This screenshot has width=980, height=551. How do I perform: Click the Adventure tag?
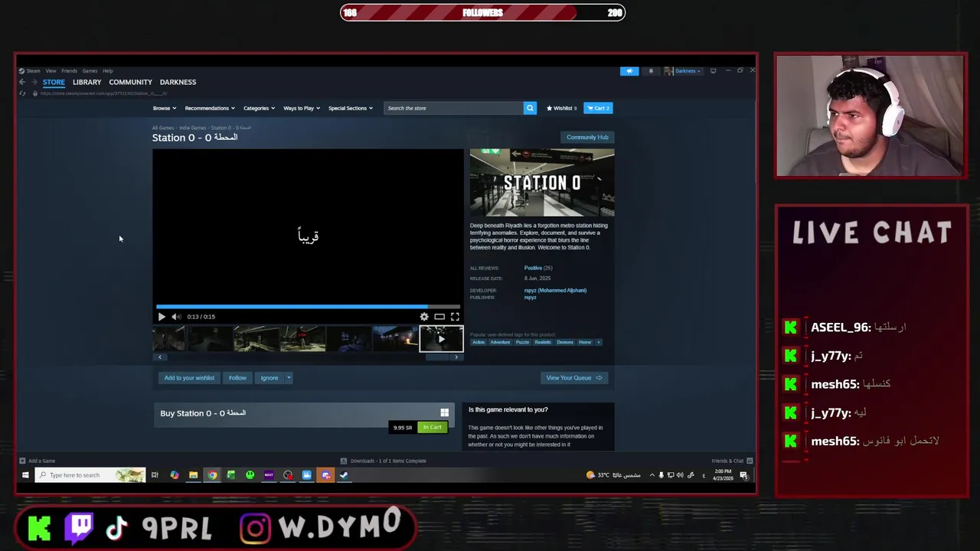pos(500,342)
